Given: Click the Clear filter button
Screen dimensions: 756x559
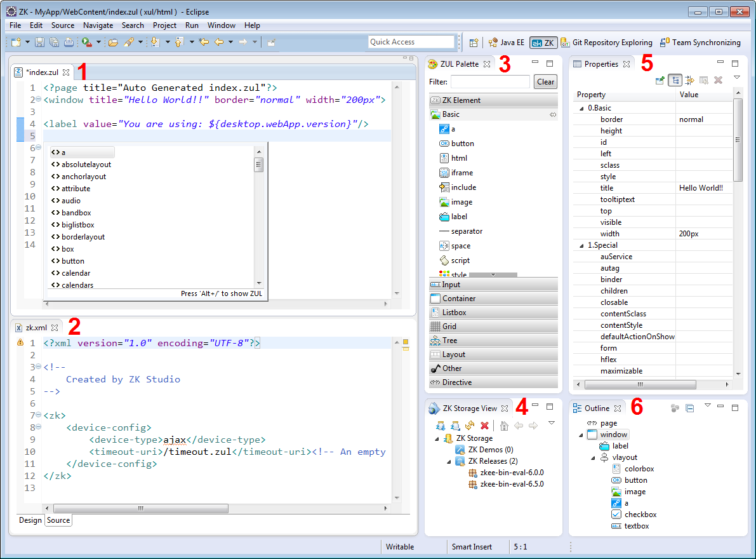Looking at the screenshot, I should click(545, 82).
